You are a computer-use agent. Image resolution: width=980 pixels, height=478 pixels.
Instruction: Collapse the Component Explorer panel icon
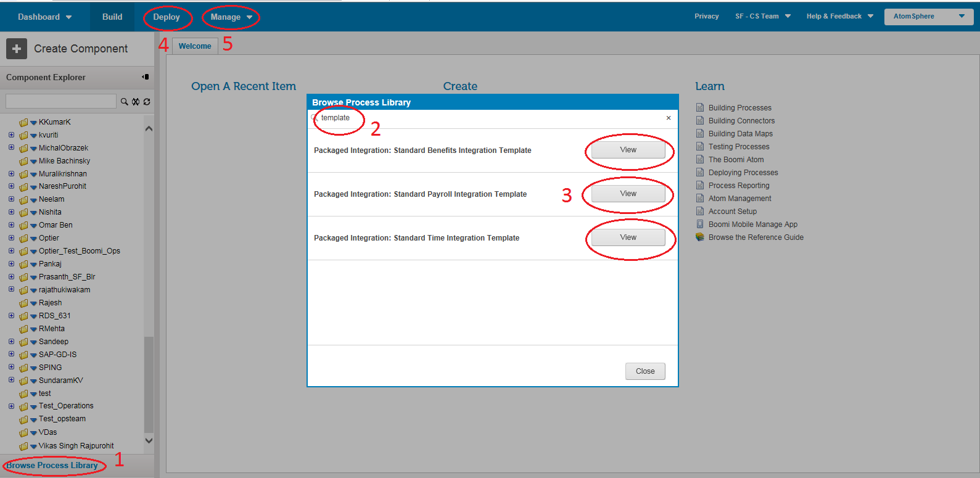146,77
